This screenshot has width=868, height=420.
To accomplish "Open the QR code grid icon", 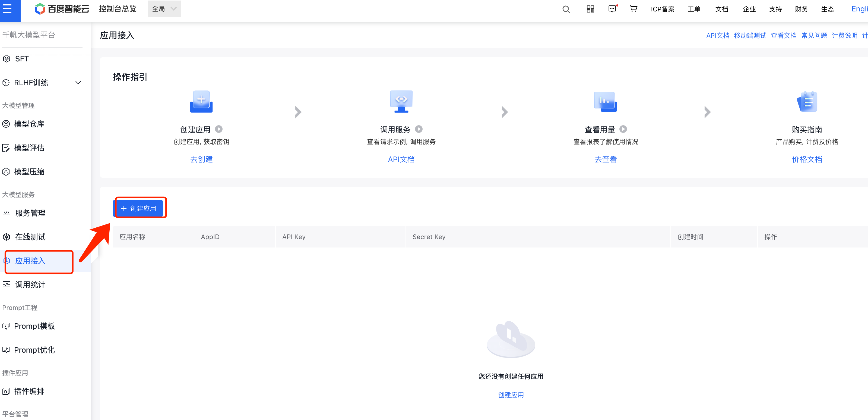I will point(590,9).
